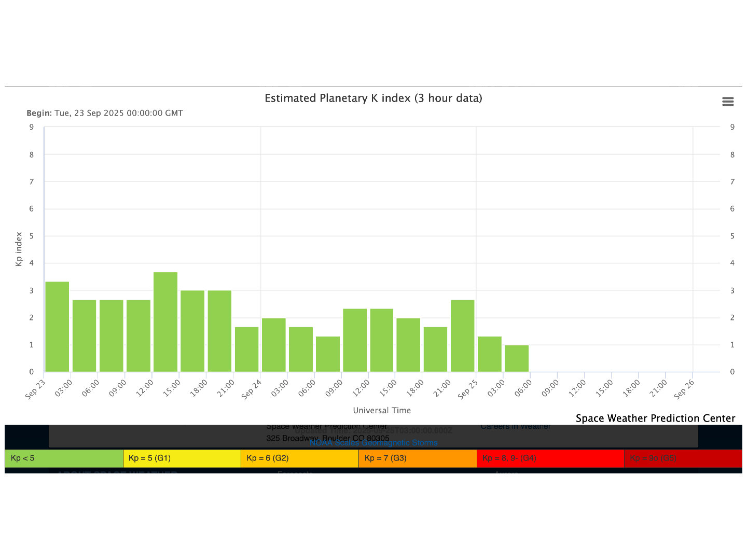Click the tallest bar at Sep 23 12:00
Viewport: 747px width, 560px height.
click(x=165, y=322)
